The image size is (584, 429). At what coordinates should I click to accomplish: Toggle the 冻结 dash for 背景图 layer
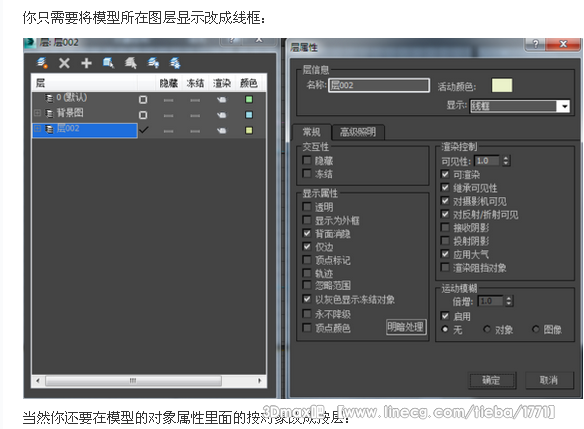(195, 115)
